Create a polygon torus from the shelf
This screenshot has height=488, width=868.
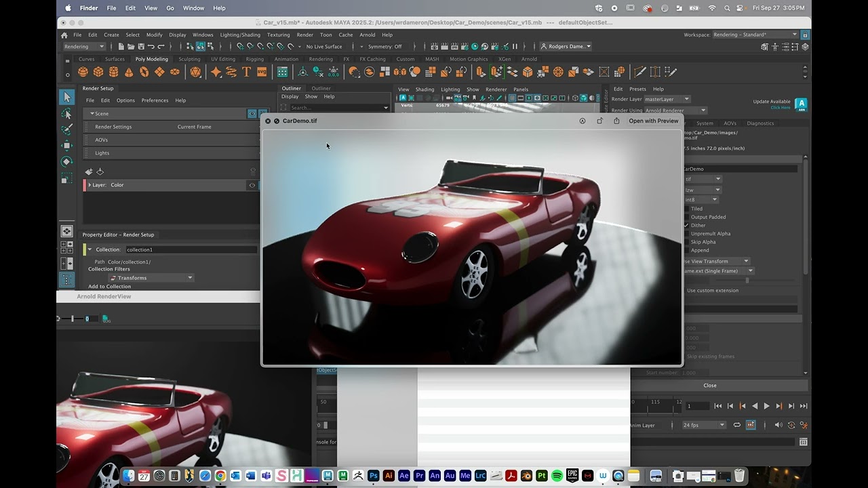pos(144,72)
